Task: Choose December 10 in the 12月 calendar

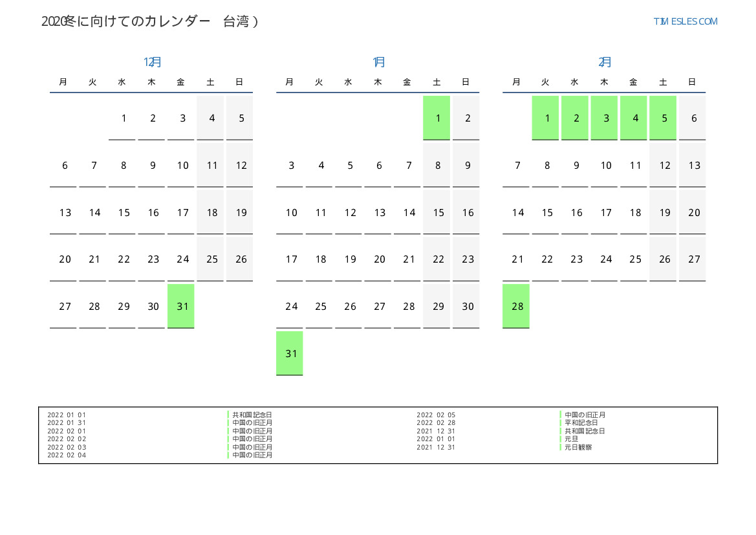Action: click(181, 165)
